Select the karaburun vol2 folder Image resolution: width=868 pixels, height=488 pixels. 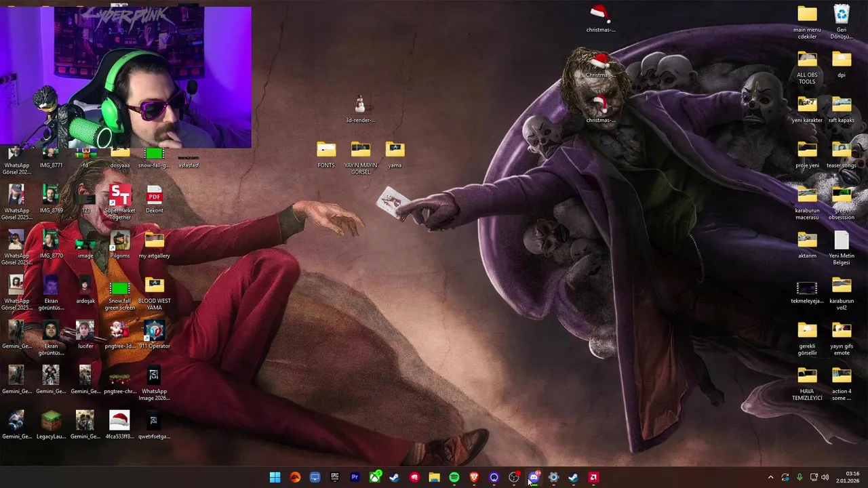tap(842, 293)
